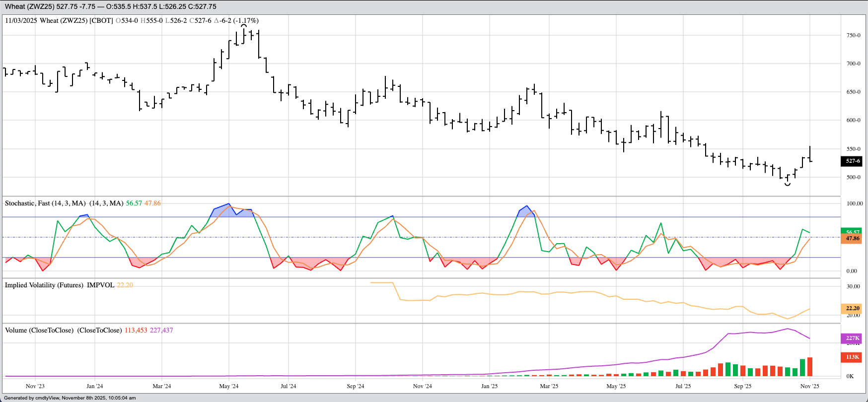868x402 pixels.
Task: Click the Jan '25 date on time axis
Action: click(489, 386)
